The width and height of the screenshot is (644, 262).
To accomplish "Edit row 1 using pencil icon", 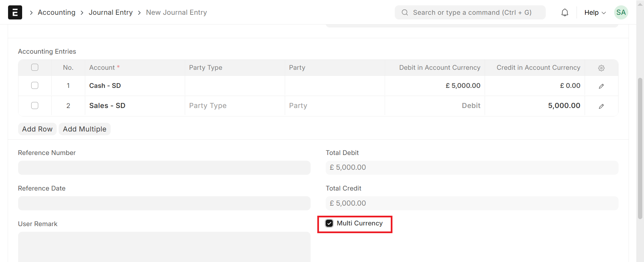I will tap(601, 86).
